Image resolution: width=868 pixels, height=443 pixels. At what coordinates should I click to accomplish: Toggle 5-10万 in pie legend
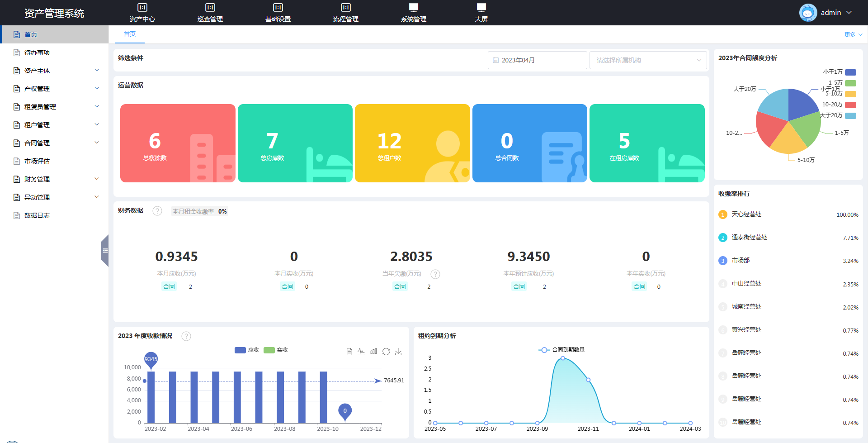tap(841, 94)
